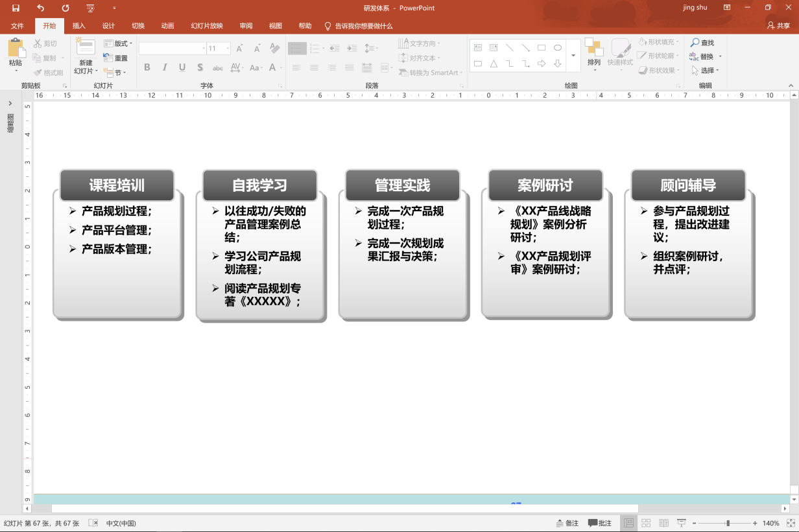This screenshot has width=799, height=532.
Task: Click the zoom slider handle
Action: coord(728,523)
